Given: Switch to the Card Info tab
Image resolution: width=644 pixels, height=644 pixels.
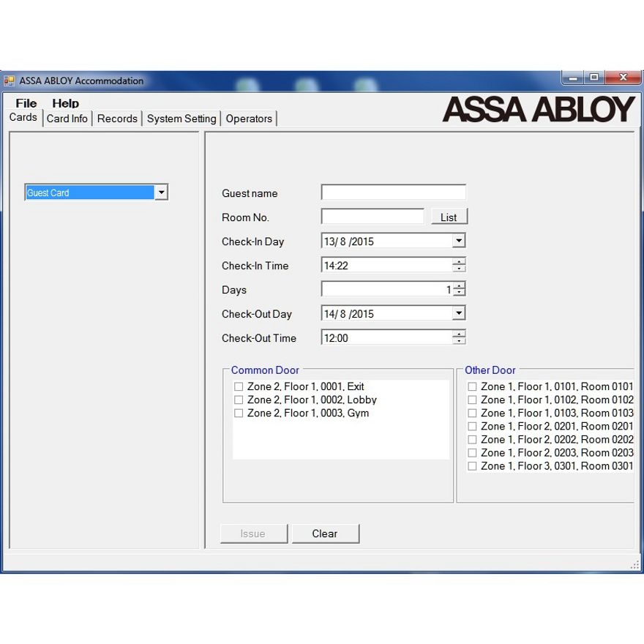Looking at the screenshot, I should (x=67, y=119).
